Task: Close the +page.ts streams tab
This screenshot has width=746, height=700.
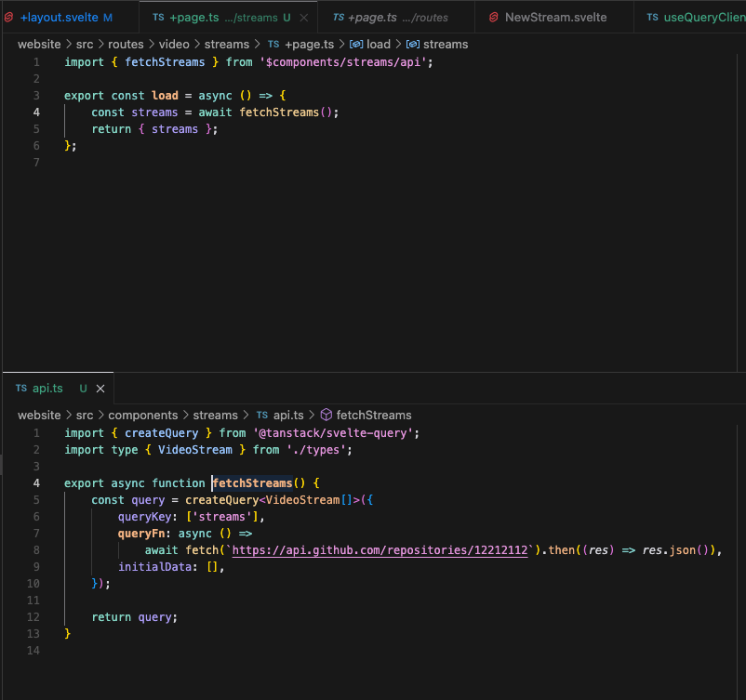Action: [x=303, y=18]
